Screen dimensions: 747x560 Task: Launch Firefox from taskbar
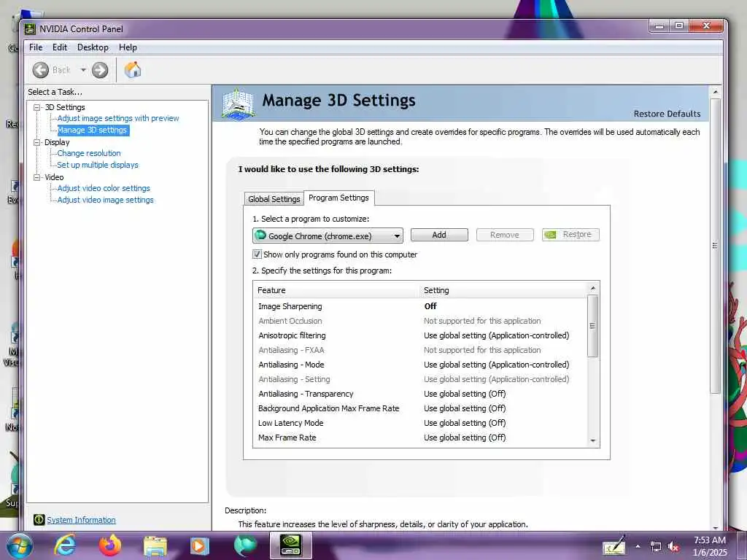pos(110,545)
